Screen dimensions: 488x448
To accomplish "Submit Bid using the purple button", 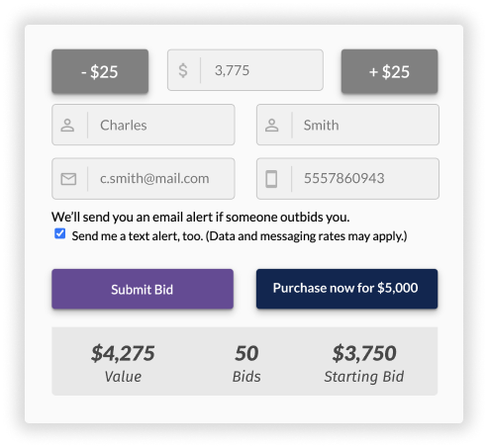I will [143, 289].
